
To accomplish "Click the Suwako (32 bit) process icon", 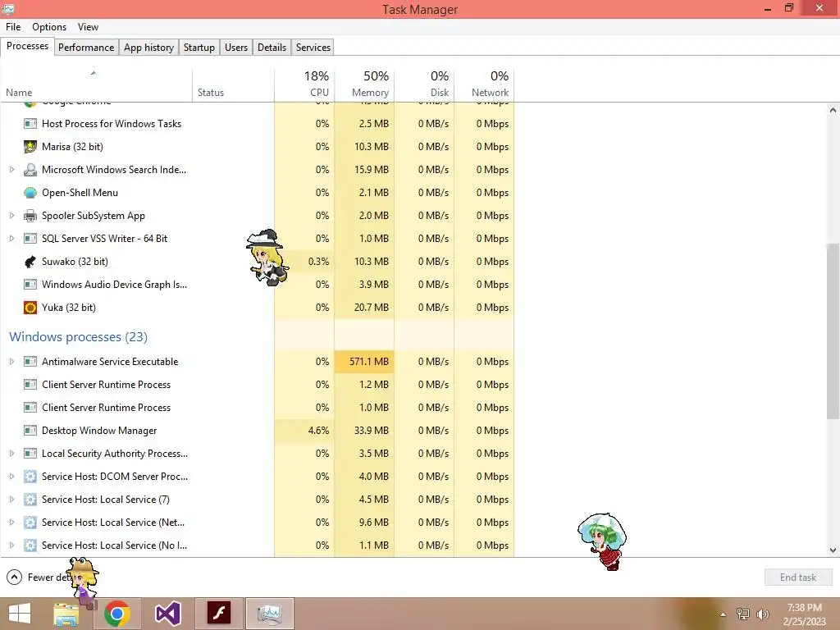I will coord(30,262).
